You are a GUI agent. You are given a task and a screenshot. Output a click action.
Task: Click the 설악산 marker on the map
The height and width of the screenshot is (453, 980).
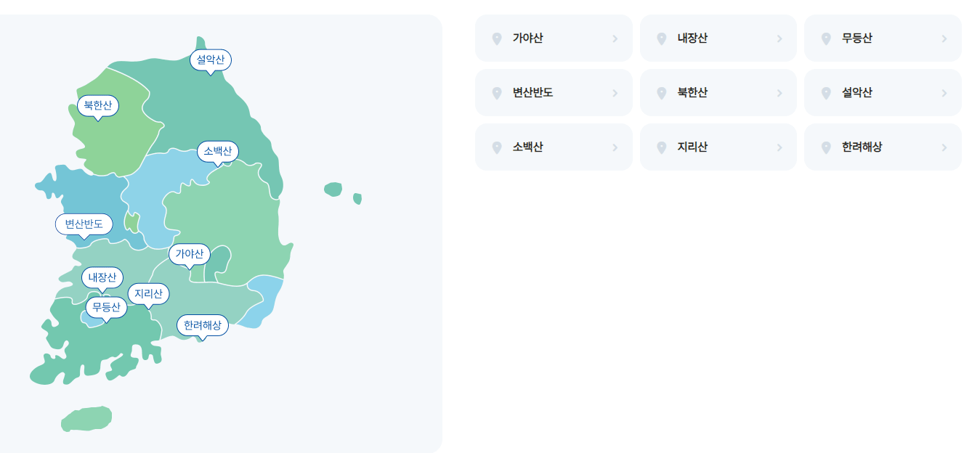click(209, 61)
